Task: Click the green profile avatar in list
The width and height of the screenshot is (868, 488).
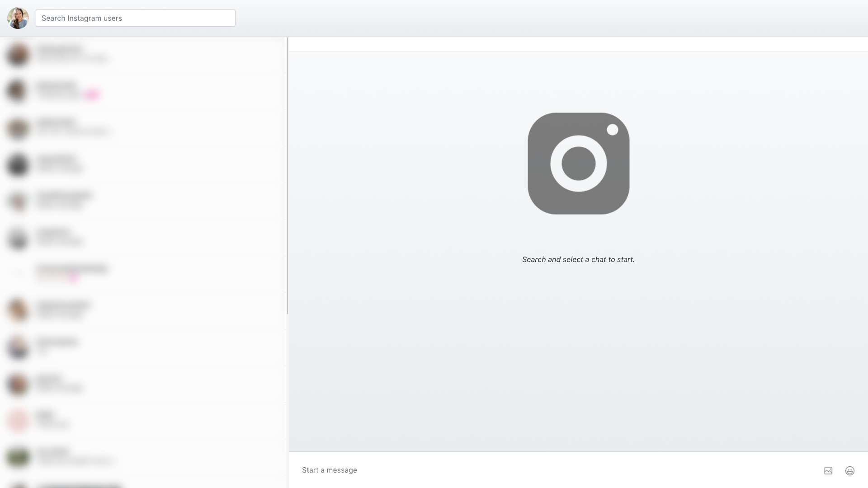Action: coord(18,457)
